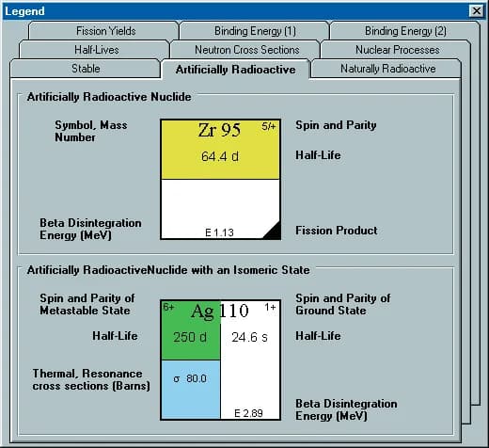
Task: Click the σ 80.0 cross section value
Action: [x=190, y=378]
